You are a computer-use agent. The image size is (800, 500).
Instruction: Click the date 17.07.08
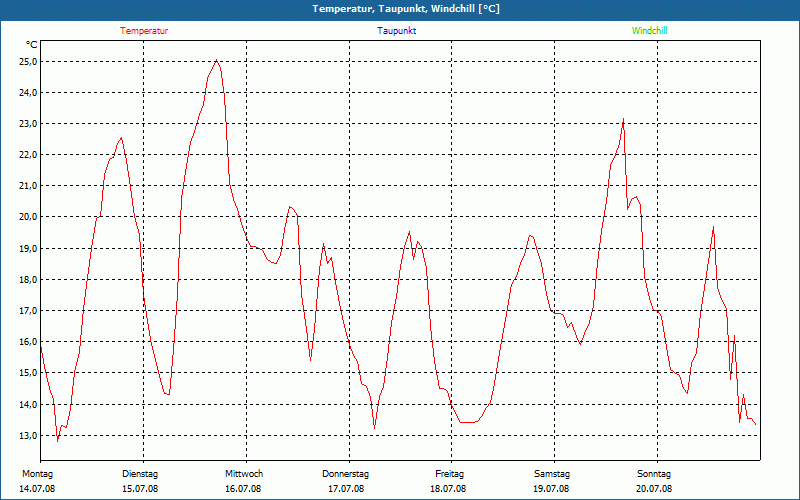pos(346,489)
